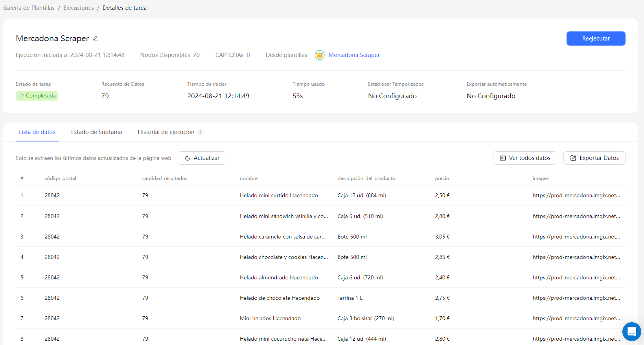Click Establecer Temporizador No Configurado value

[x=392, y=96]
